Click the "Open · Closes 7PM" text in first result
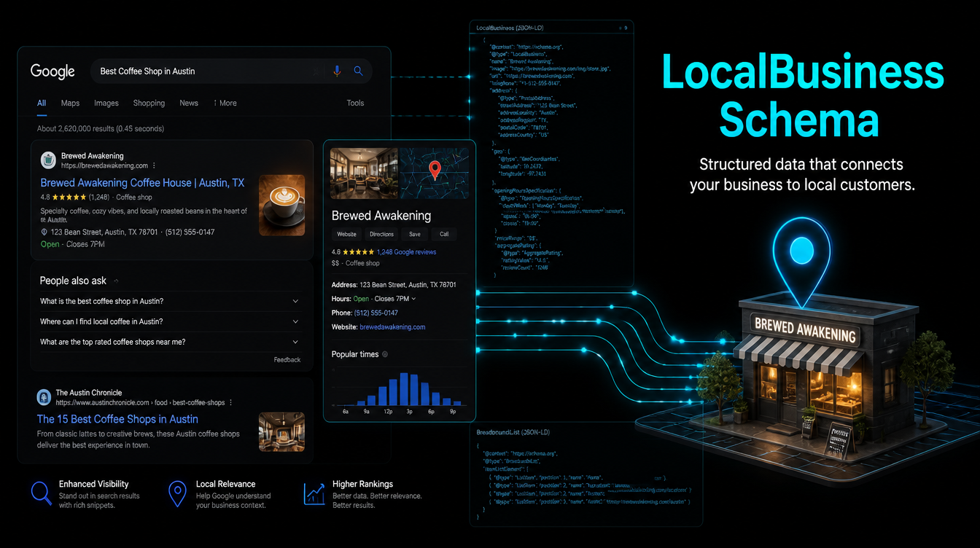The height and width of the screenshot is (548, 980). coord(73,244)
